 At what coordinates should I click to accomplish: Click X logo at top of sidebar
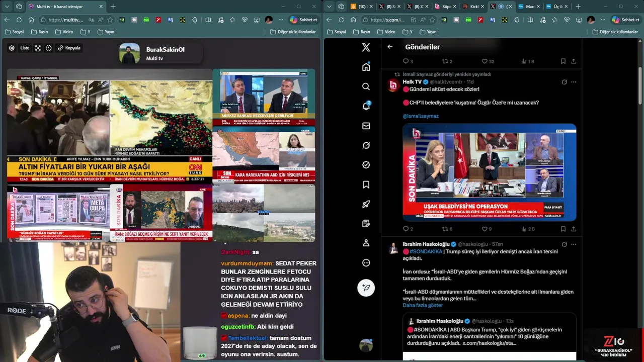coord(366,47)
